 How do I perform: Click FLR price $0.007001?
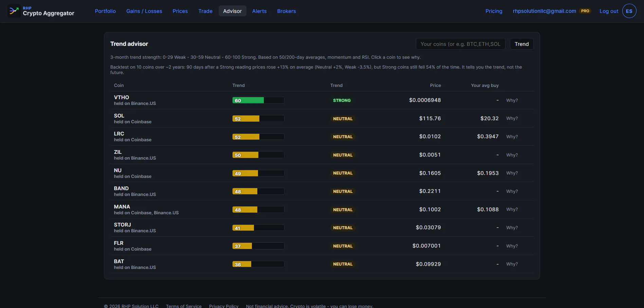(x=426, y=246)
